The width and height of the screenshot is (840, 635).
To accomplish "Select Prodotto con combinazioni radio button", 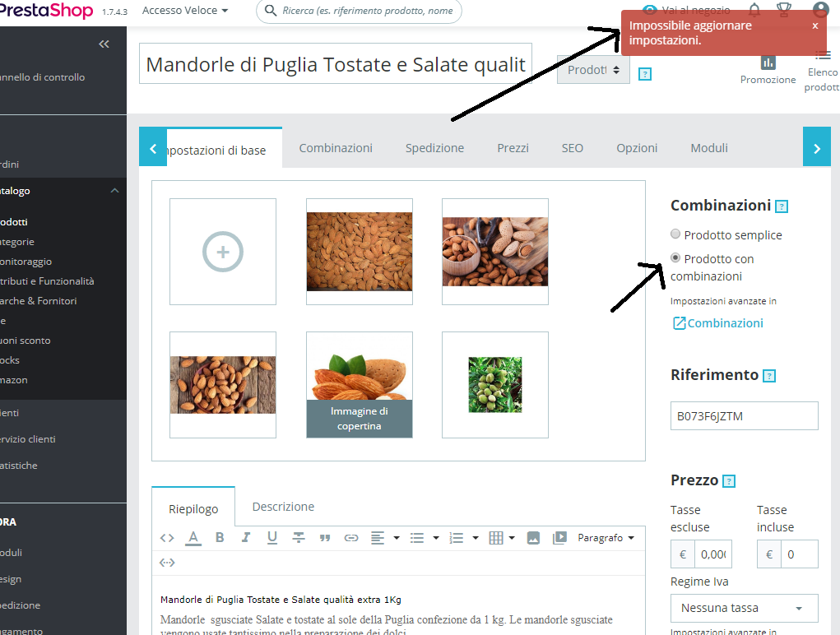I will point(675,258).
